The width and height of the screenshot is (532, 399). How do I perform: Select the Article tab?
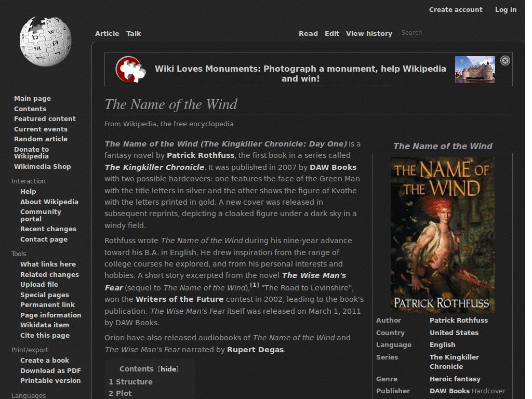107,33
